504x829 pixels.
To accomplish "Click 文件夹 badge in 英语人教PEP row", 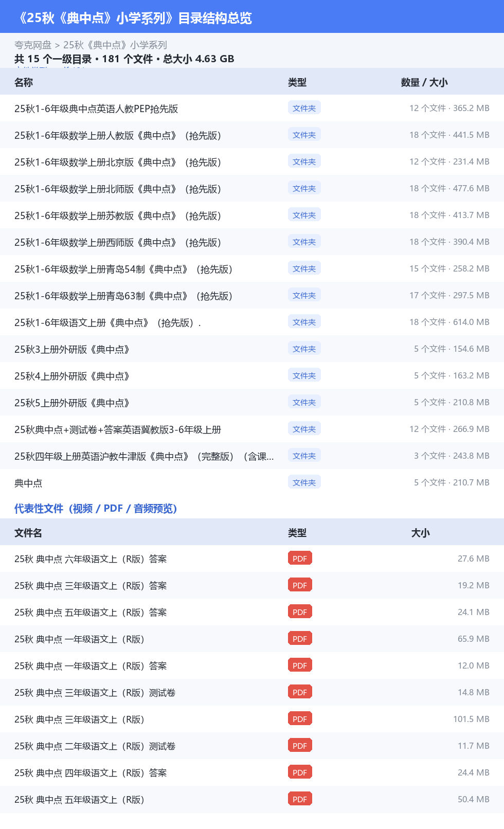I will tap(304, 108).
